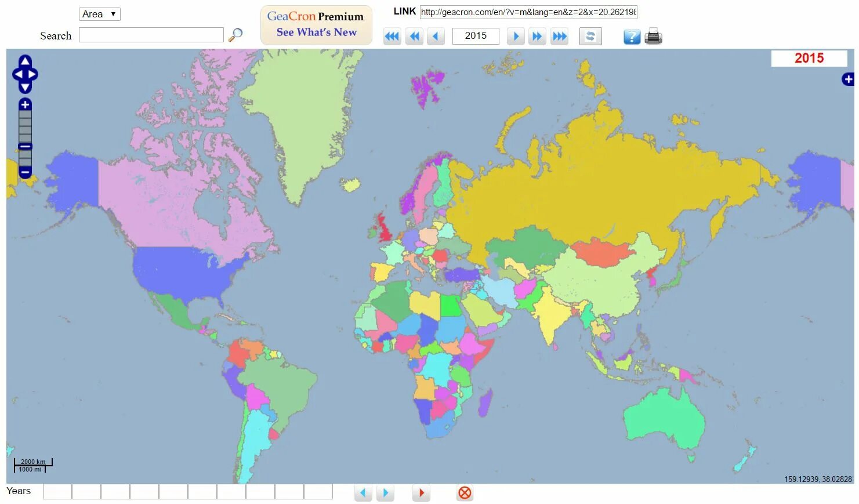Open the Area dropdown
The image size is (859, 504).
coord(100,14)
